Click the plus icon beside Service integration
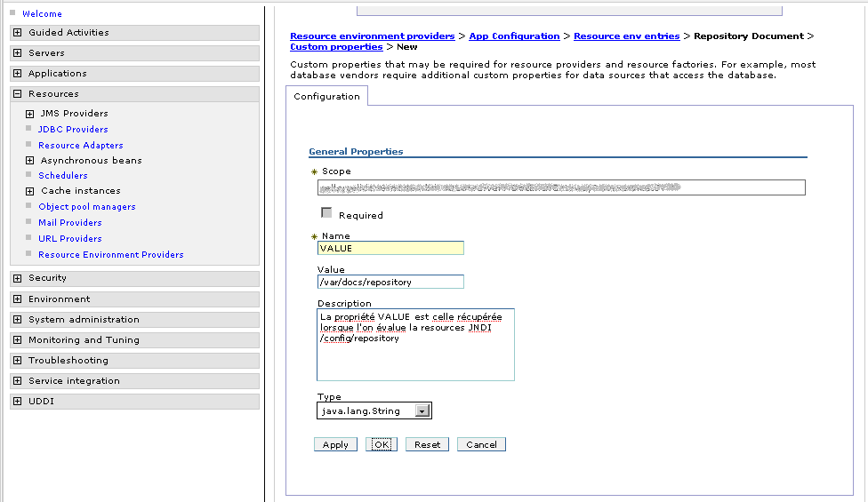 [18, 381]
